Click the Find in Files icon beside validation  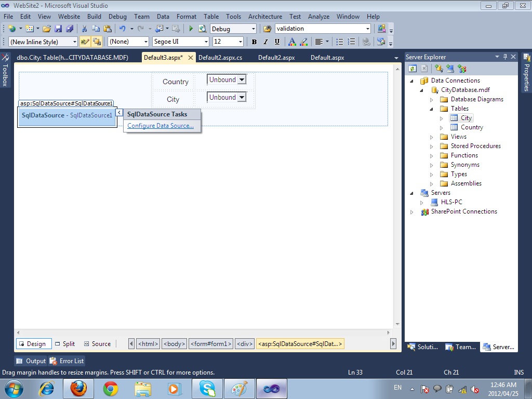(x=268, y=29)
